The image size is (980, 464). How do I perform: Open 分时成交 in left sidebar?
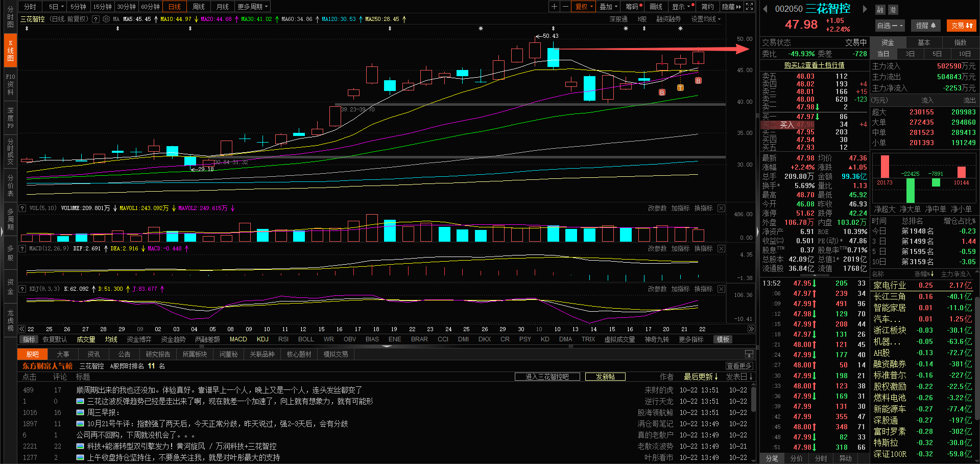(x=10, y=151)
